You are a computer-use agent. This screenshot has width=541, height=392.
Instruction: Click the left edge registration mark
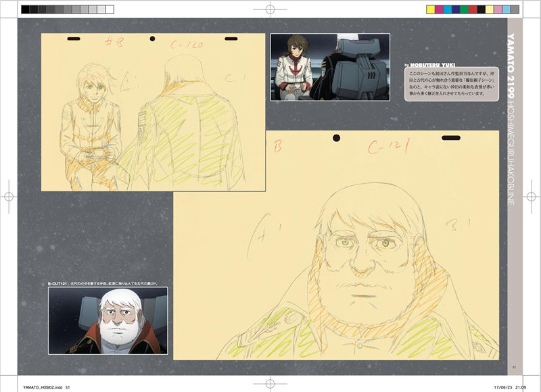pyautogui.click(x=9, y=197)
